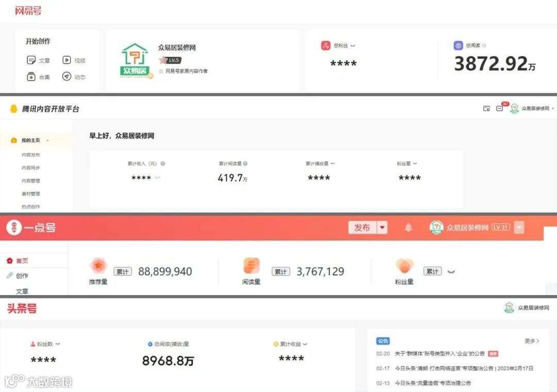Open the 总阅读 info tooltip icon
Screen dimensions: 557x392
[484, 45]
